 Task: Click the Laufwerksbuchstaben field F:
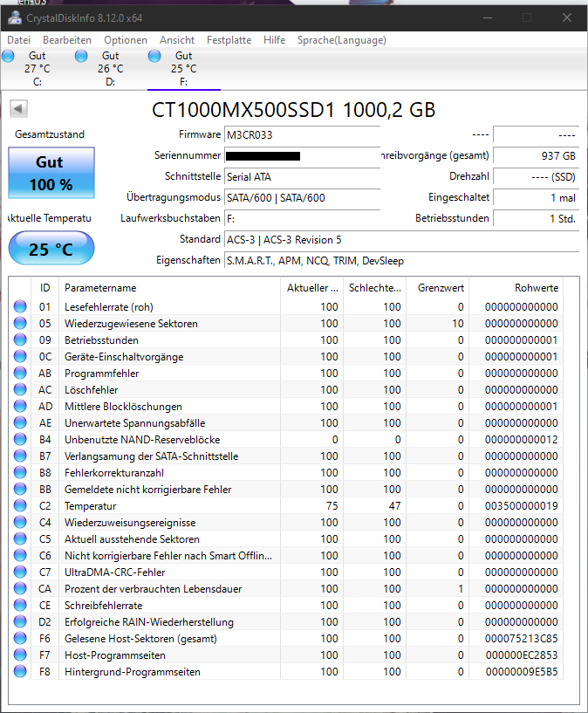(302, 219)
